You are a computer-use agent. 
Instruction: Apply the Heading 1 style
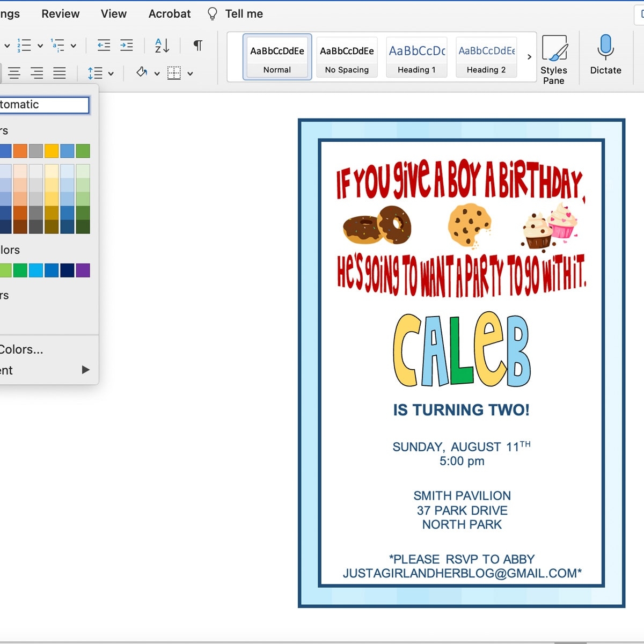click(416, 56)
